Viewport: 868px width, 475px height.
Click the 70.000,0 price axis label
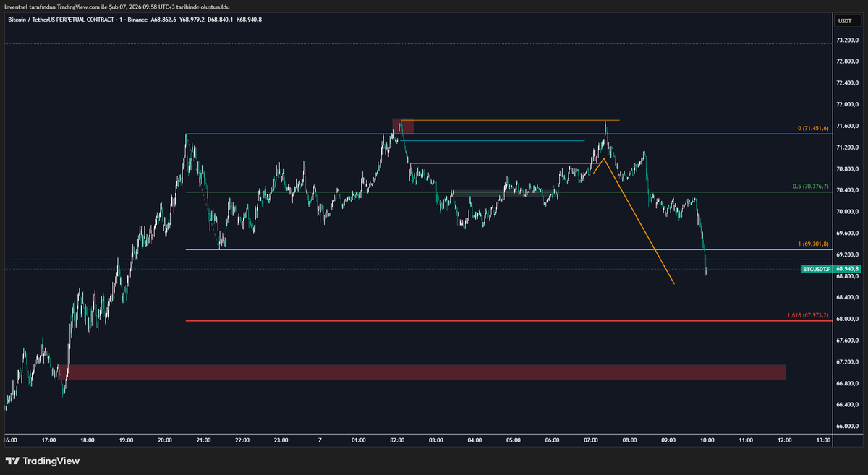click(846, 212)
